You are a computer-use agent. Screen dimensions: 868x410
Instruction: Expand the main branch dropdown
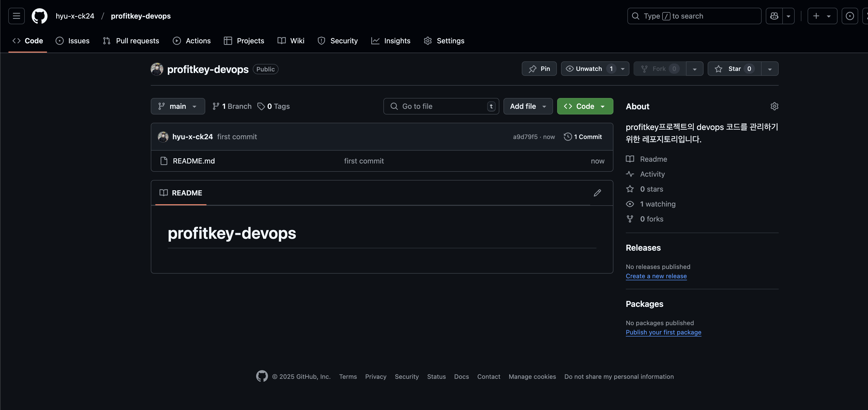click(178, 106)
